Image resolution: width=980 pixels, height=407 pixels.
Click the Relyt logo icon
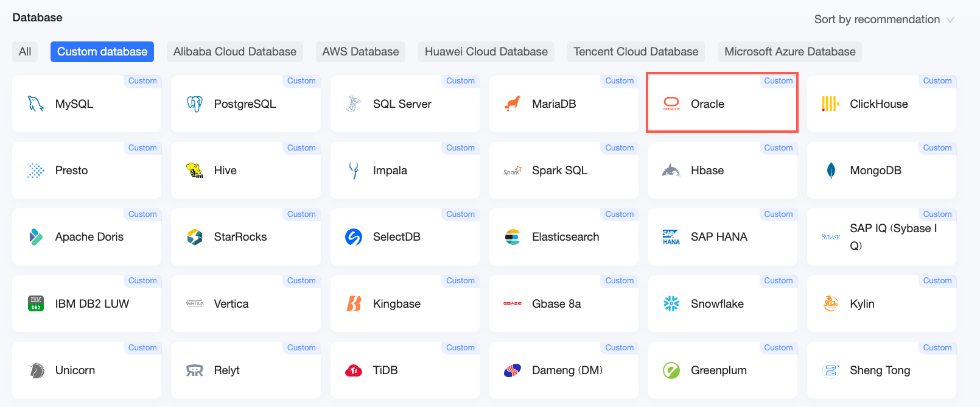point(195,370)
